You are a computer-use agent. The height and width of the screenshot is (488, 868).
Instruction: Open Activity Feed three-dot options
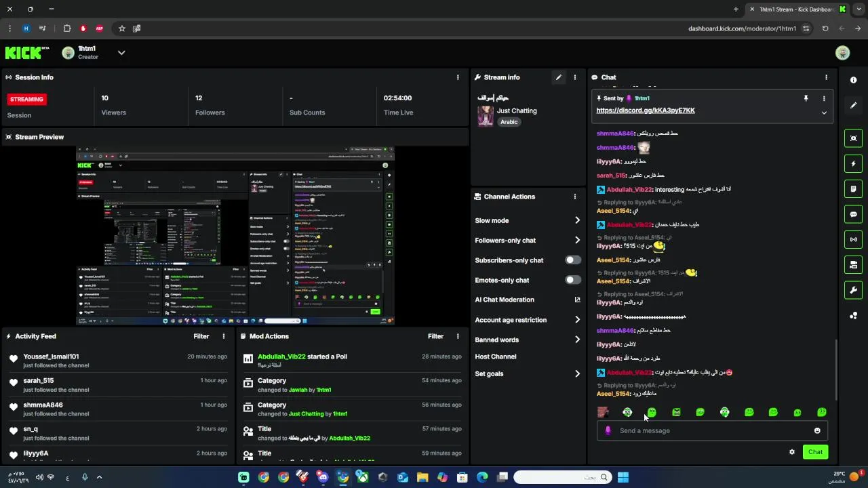coord(224,336)
